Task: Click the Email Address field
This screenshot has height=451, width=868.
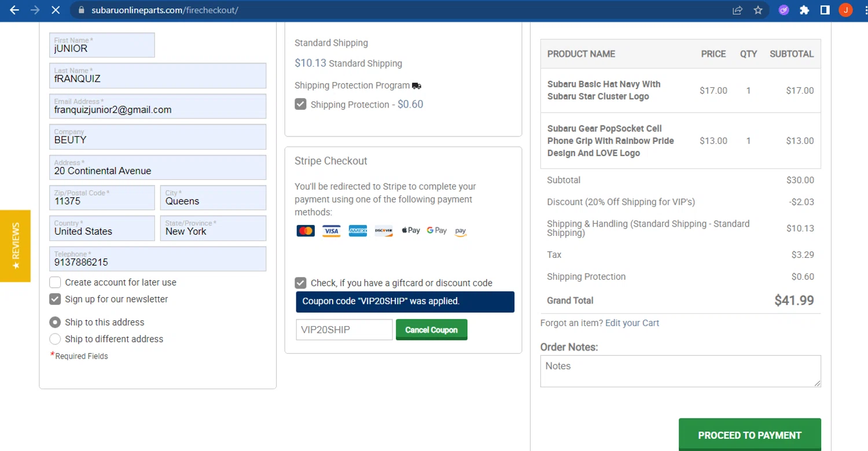Action: point(157,106)
